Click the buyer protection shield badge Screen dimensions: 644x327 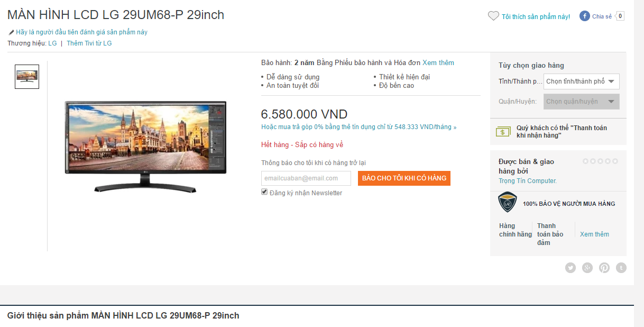[508, 203]
